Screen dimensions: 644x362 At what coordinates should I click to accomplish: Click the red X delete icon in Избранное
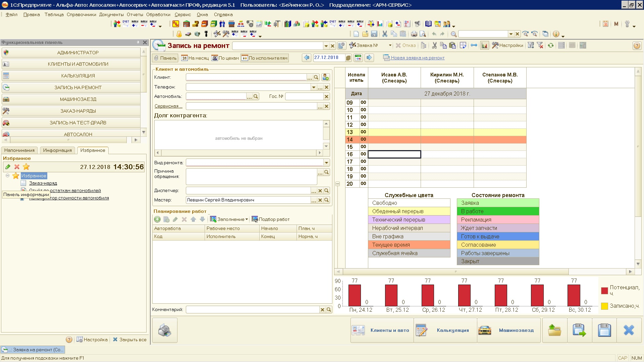(17, 167)
